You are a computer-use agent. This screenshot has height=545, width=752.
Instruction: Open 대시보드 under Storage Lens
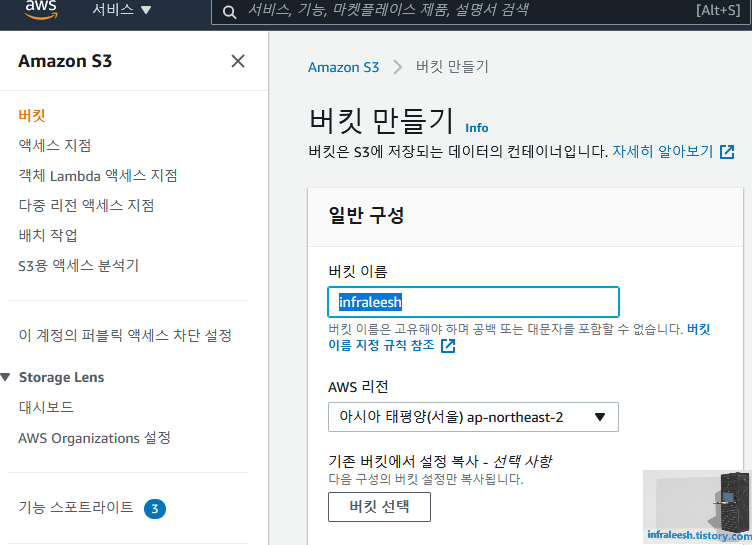46,407
